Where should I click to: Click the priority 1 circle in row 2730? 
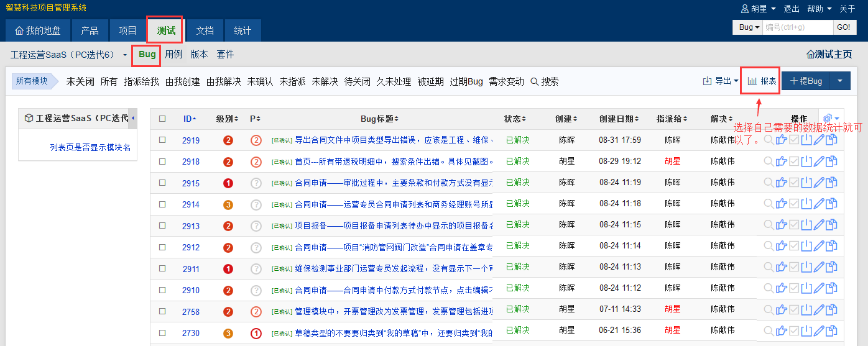[256, 333]
